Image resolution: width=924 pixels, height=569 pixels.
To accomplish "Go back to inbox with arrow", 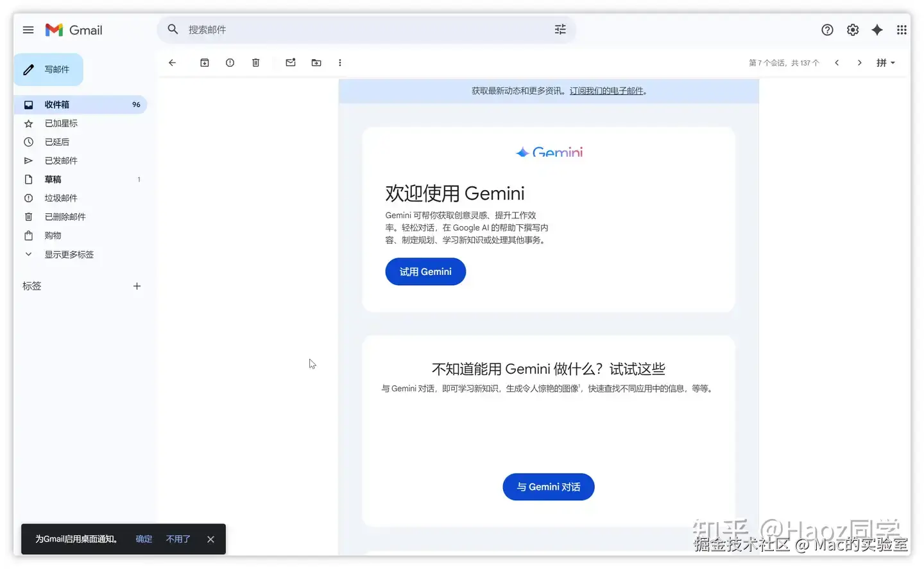I will (172, 63).
